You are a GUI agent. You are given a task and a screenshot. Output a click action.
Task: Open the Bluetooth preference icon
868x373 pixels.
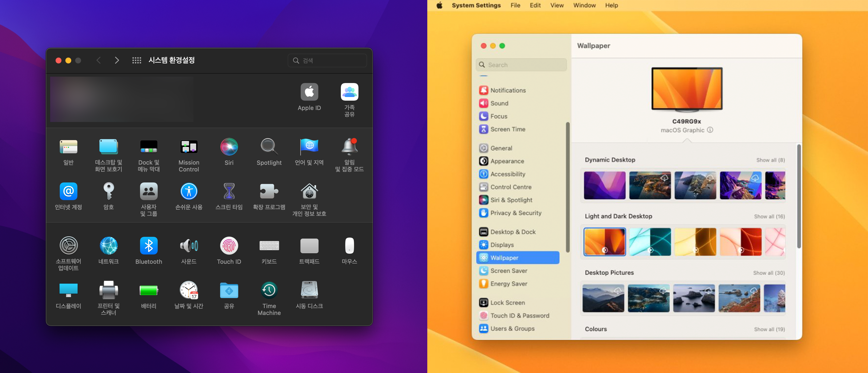[x=149, y=245]
